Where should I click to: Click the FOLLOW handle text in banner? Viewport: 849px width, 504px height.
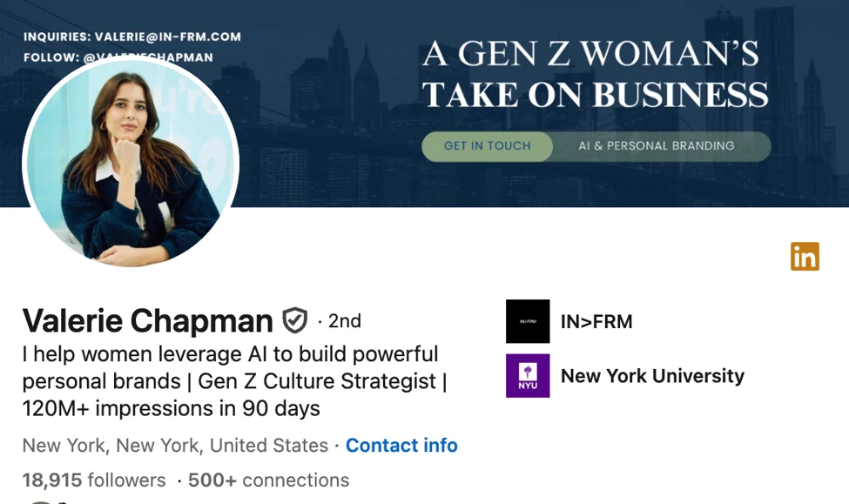click(x=118, y=57)
